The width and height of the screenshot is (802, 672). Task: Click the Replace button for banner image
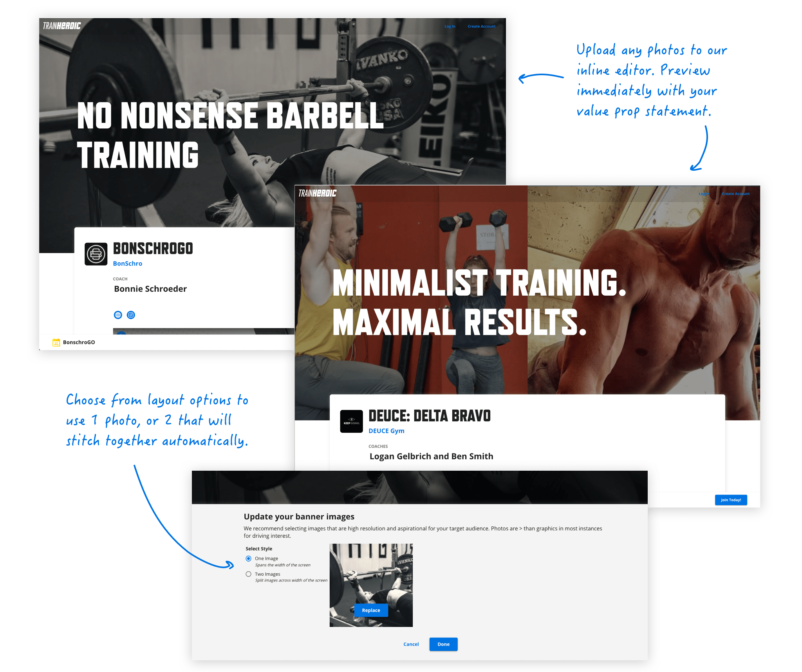tap(372, 606)
